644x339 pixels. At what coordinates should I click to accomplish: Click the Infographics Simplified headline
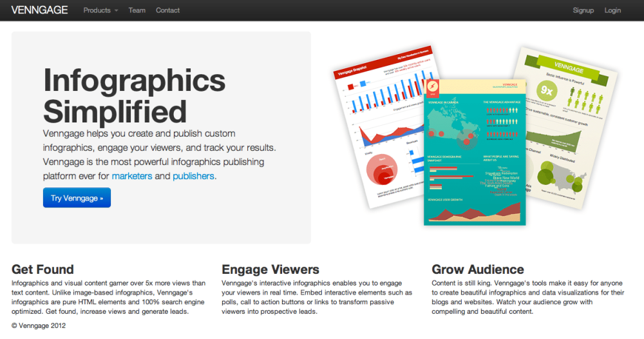click(135, 96)
